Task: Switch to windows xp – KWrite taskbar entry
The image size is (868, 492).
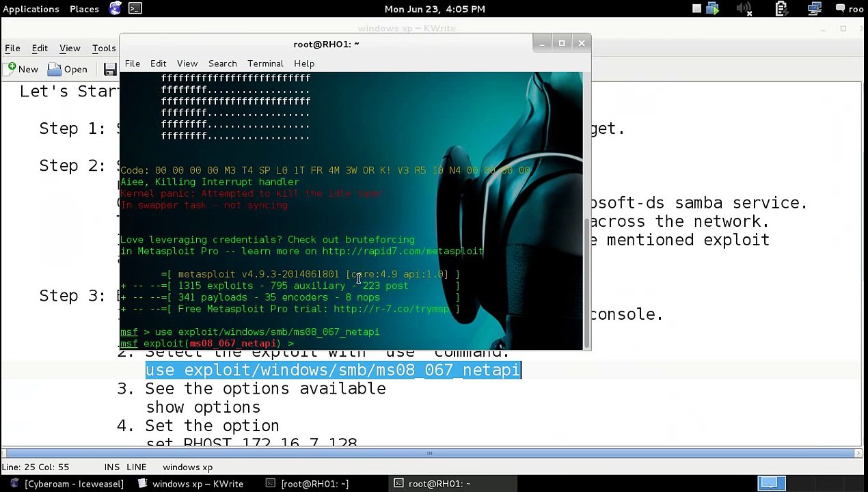Action: [x=191, y=484]
